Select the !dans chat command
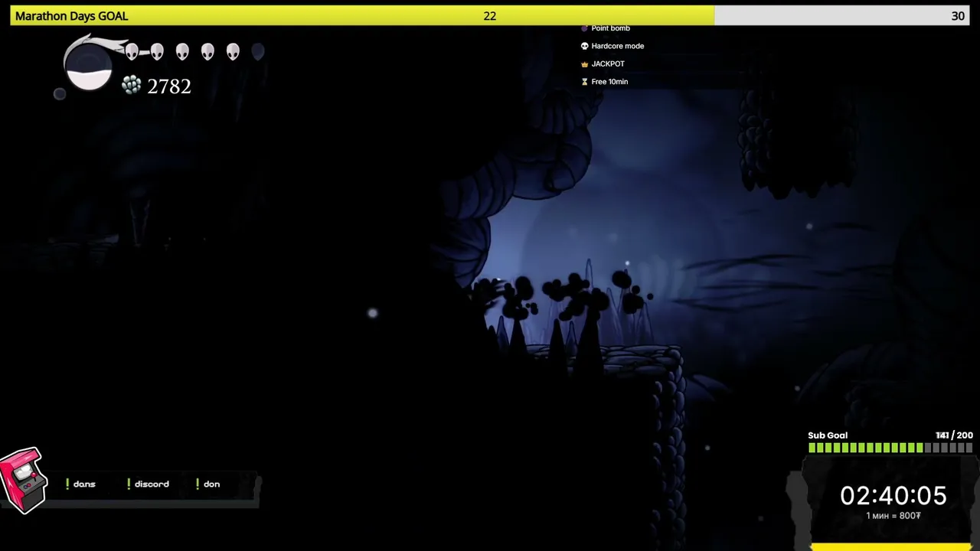 pos(80,484)
